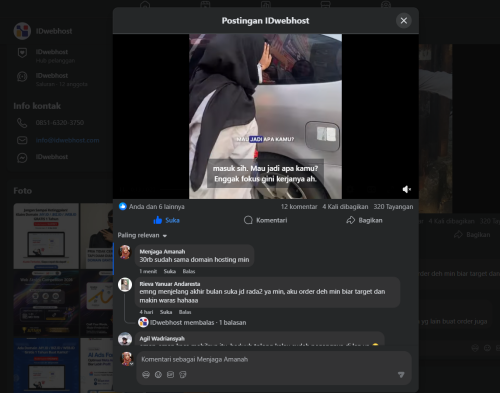Open Agil Wadriansyah profile name

pos(162,339)
